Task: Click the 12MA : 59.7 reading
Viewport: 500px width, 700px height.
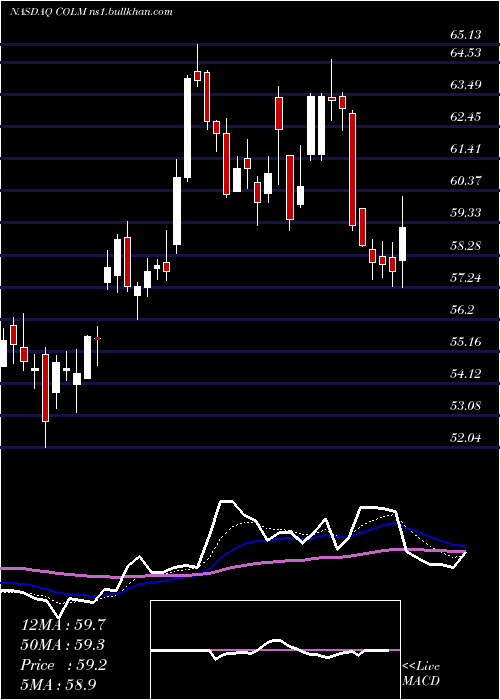Action: pos(64,625)
